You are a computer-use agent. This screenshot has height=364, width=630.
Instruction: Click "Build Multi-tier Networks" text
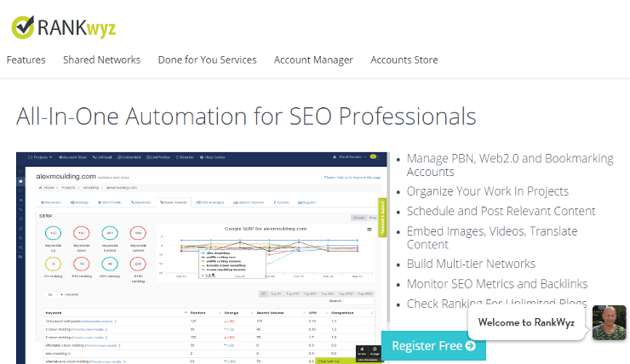point(471,264)
